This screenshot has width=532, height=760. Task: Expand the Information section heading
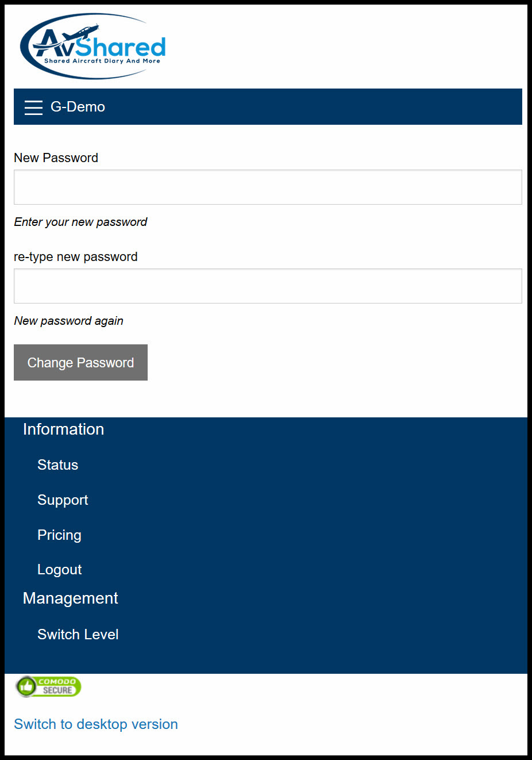point(63,429)
